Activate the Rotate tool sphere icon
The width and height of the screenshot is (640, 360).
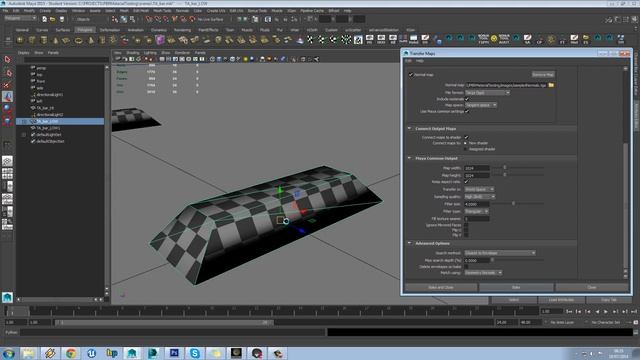(x=7, y=109)
